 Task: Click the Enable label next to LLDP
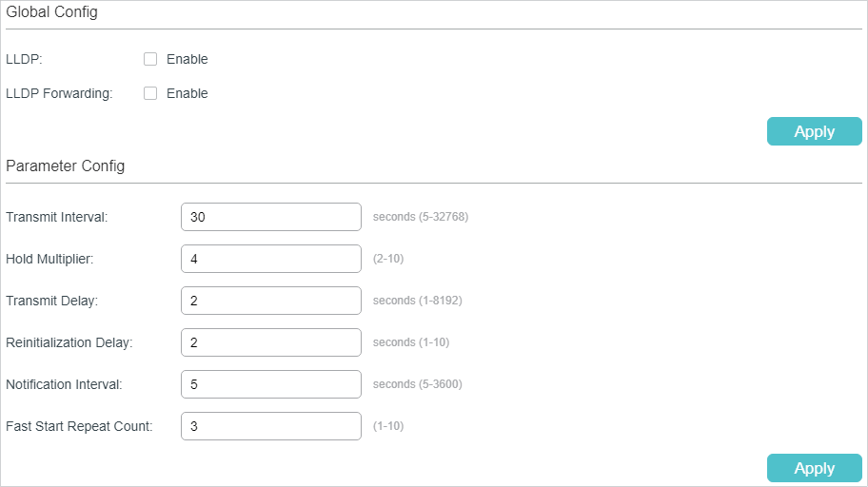click(x=187, y=59)
